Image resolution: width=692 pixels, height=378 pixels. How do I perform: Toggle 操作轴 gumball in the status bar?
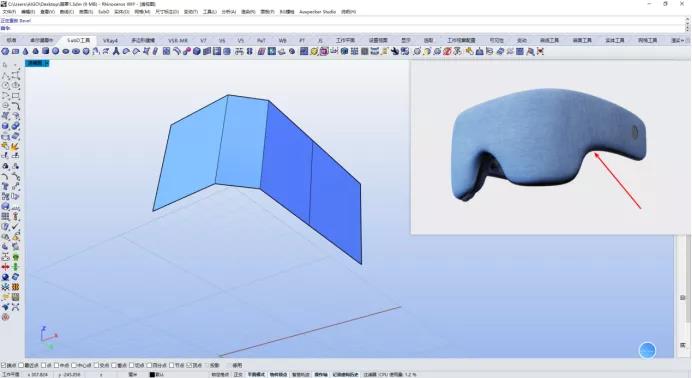(x=321, y=374)
